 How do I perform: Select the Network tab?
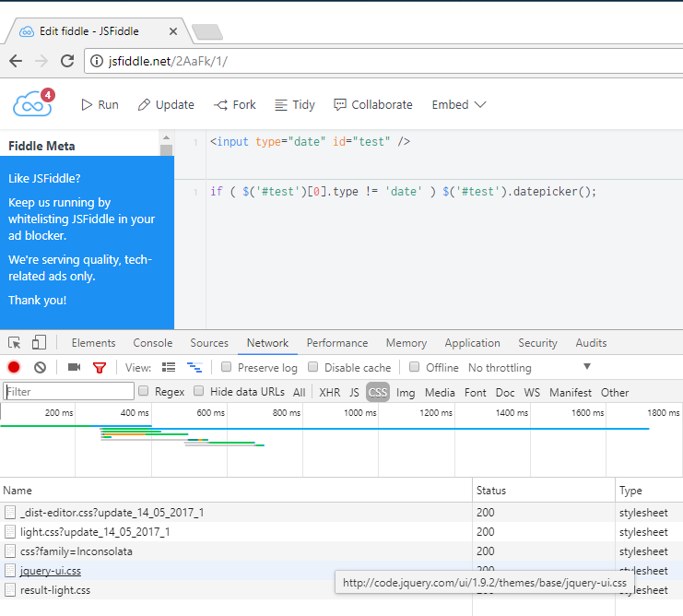coord(267,343)
